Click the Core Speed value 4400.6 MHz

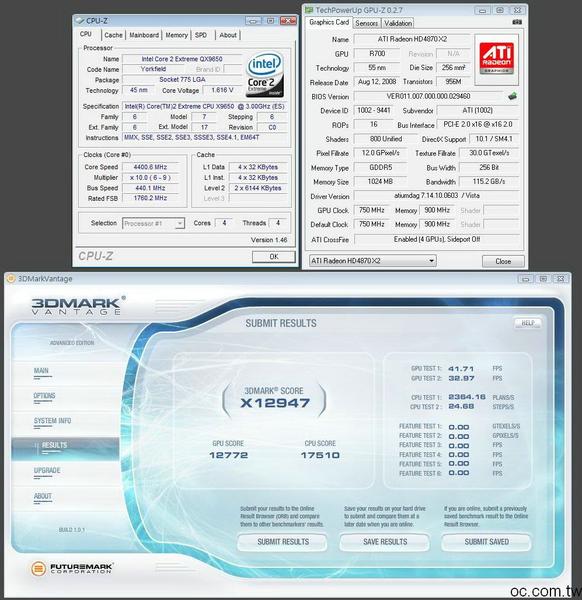click(150, 167)
